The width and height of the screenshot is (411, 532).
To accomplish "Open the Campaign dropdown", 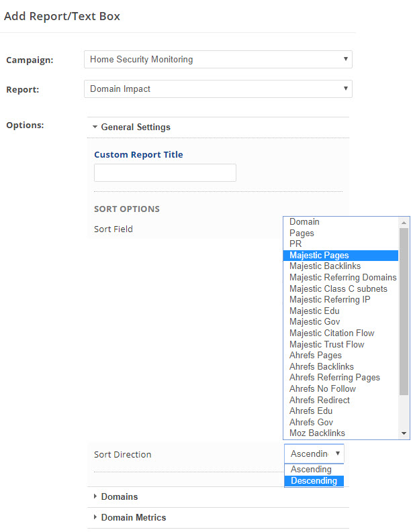I will tap(218, 60).
